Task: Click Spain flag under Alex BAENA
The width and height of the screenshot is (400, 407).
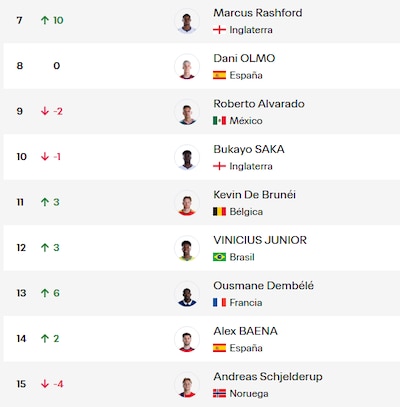Action: coord(219,348)
